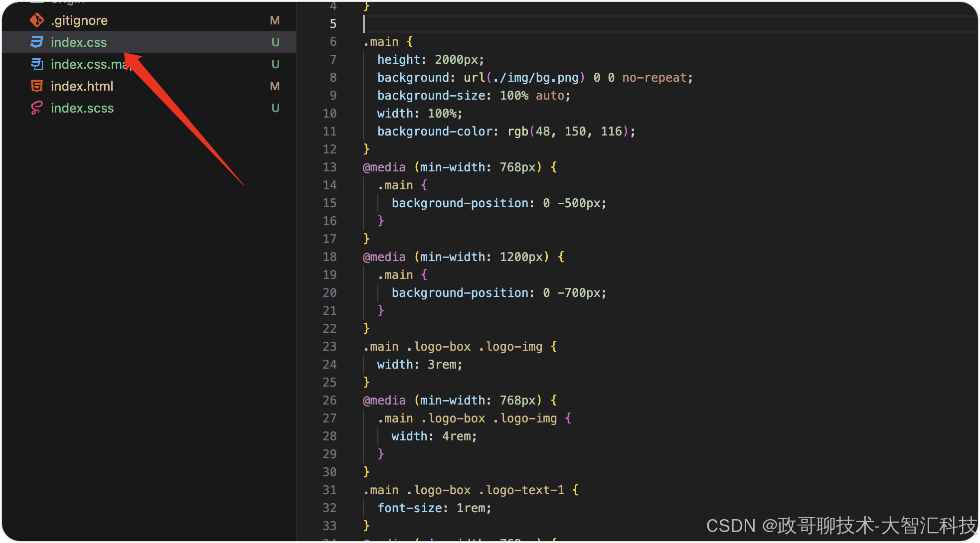
Task: Open index.html file name in explorer
Action: click(82, 86)
